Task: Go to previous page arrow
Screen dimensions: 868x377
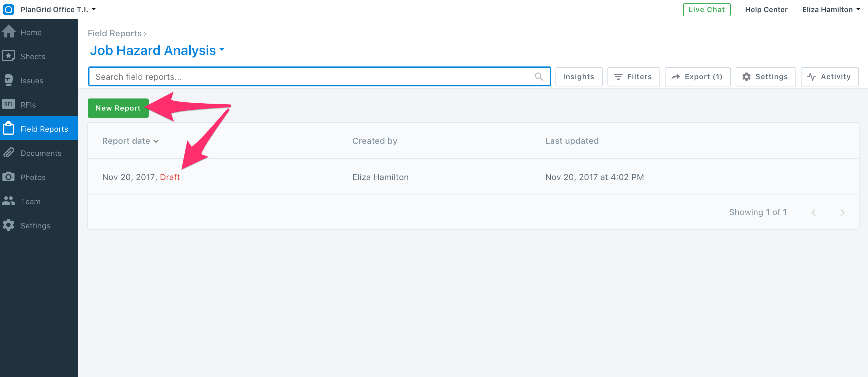Action: click(813, 213)
